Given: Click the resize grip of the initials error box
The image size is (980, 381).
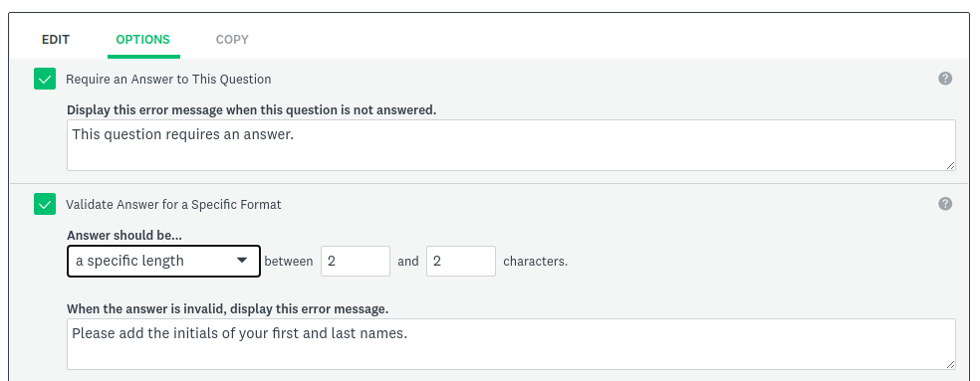Looking at the screenshot, I should (950, 364).
